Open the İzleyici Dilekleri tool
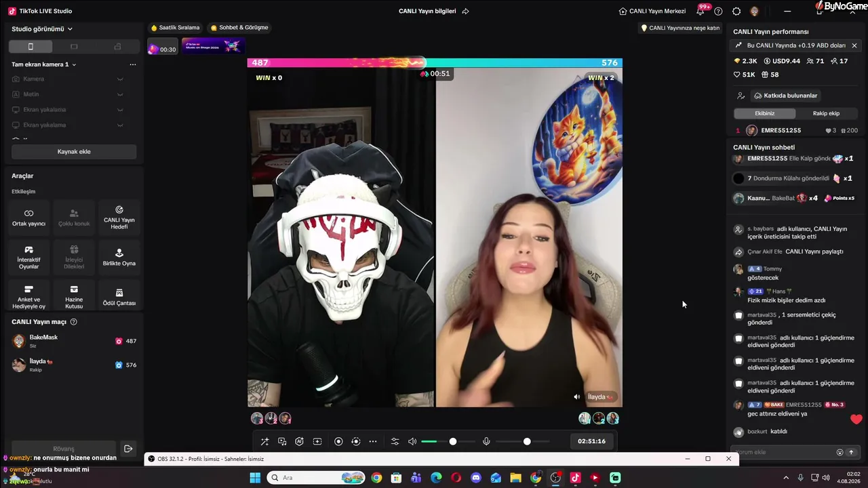 (x=74, y=258)
